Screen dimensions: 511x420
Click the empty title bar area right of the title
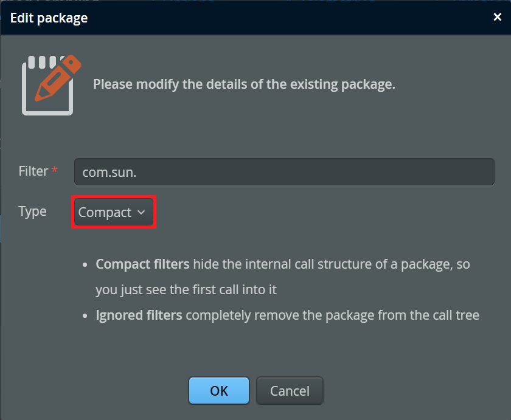click(286, 18)
